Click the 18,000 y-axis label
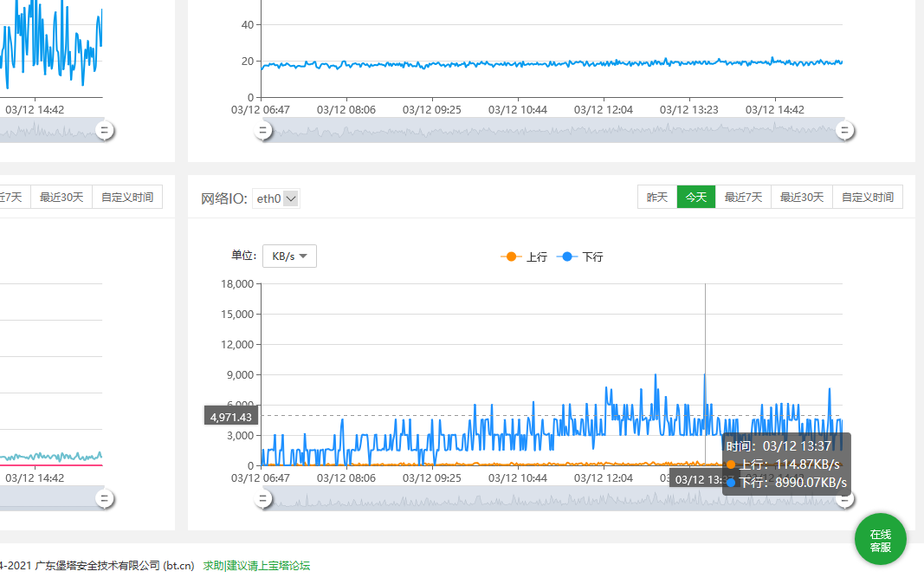 [237, 283]
